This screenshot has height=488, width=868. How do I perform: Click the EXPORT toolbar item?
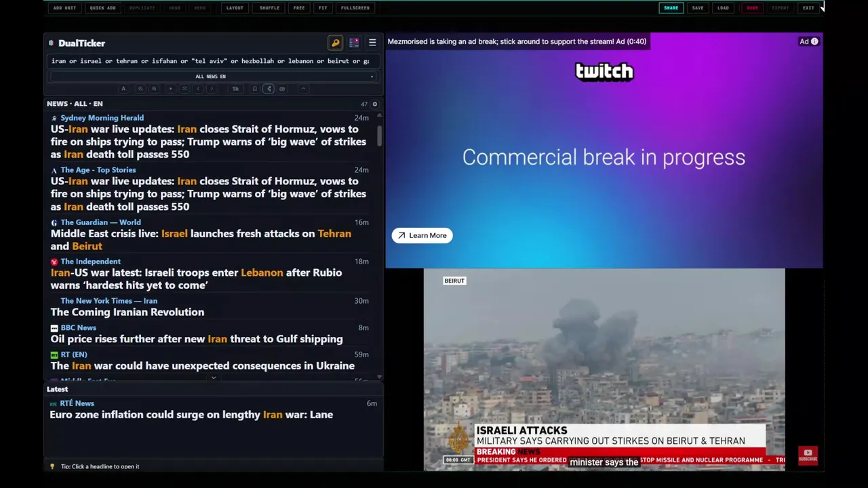781,8
